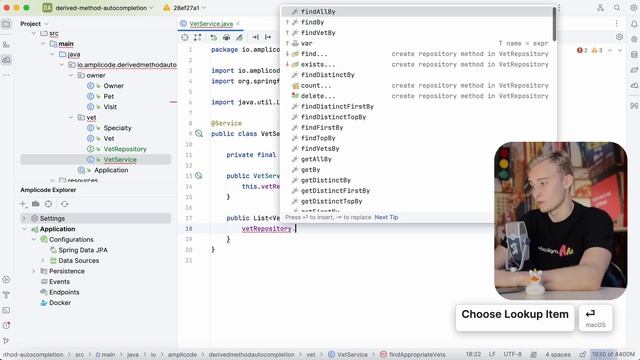The image size is (640, 360).
Task: Switch to the VetService.java tab
Action: [211, 24]
